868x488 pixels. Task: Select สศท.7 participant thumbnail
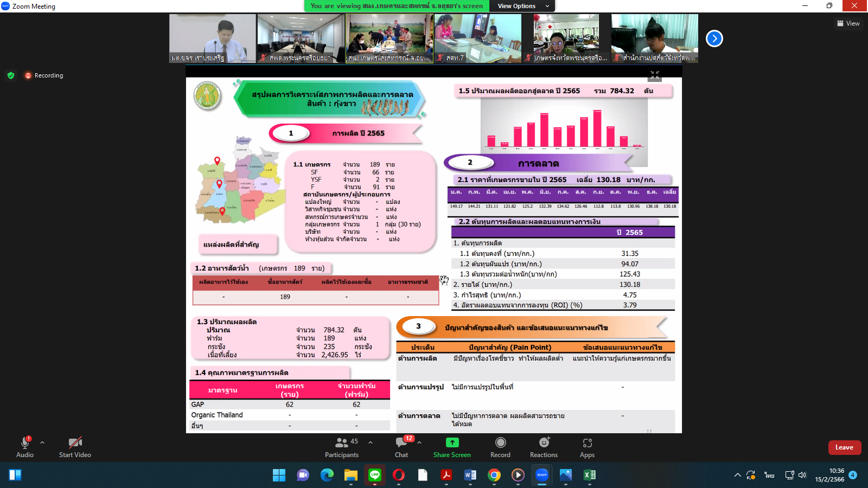[x=478, y=38]
